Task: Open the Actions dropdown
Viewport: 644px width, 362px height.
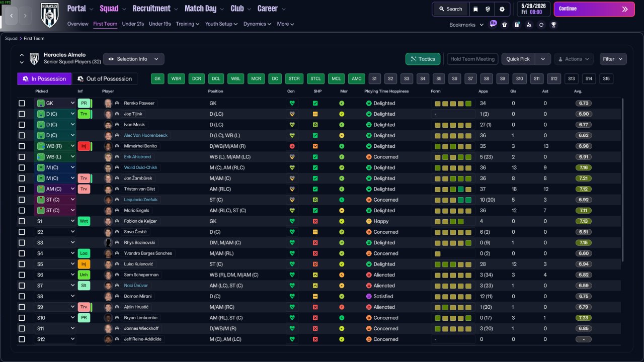Action: 574,59
